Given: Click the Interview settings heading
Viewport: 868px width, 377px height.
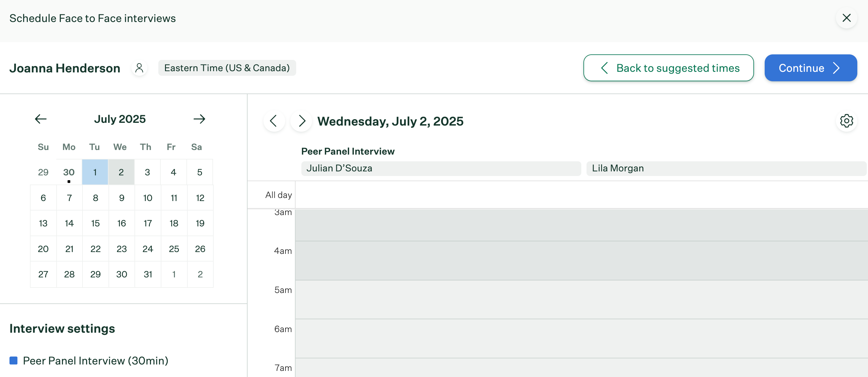Looking at the screenshot, I should [x=62, y=328].
